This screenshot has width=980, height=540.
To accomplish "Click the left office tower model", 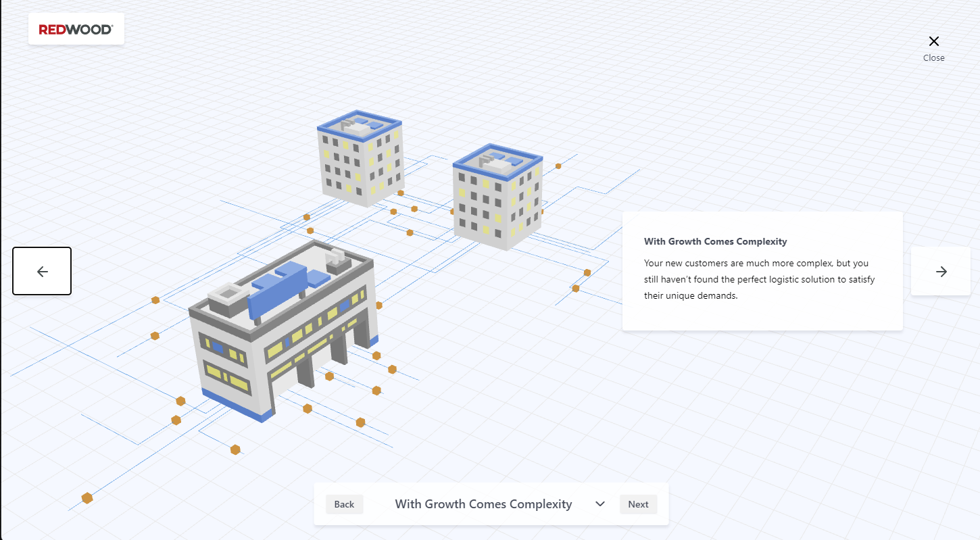I will coord(361,159).
